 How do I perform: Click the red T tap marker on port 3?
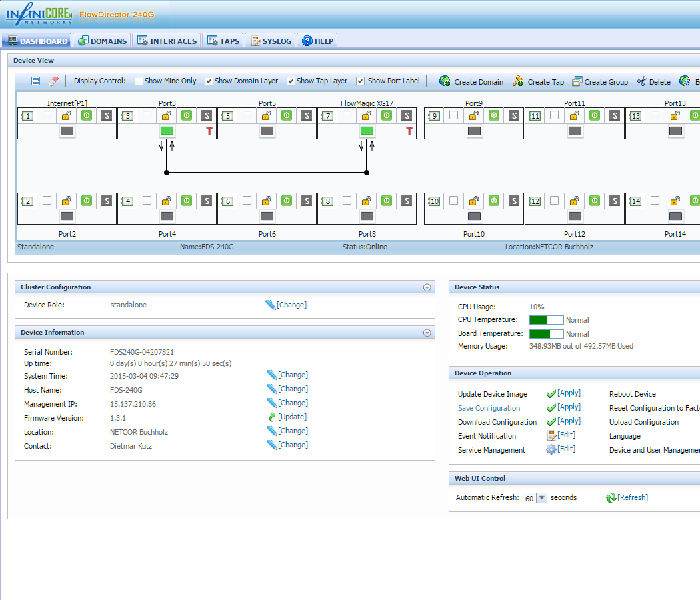coord(209,131)
